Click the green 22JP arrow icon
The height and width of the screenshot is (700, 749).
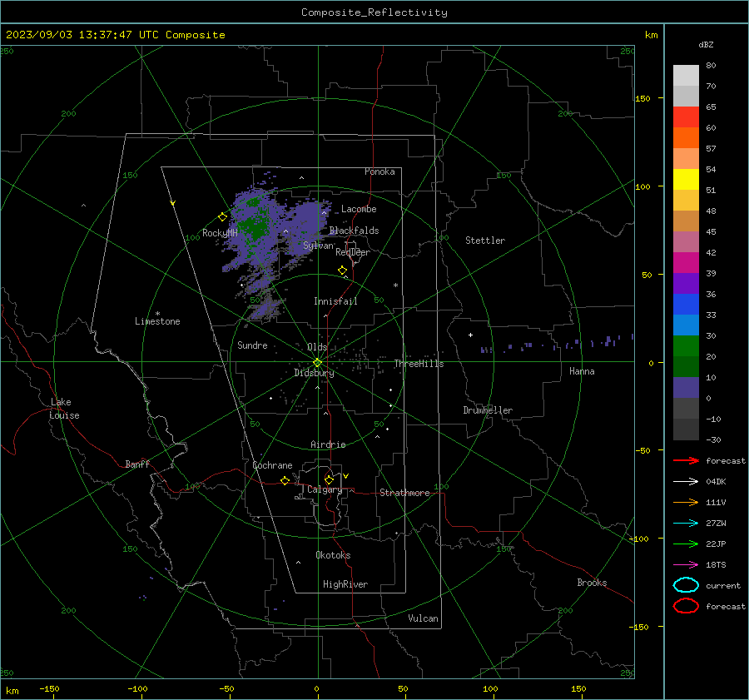pos(686,544)
